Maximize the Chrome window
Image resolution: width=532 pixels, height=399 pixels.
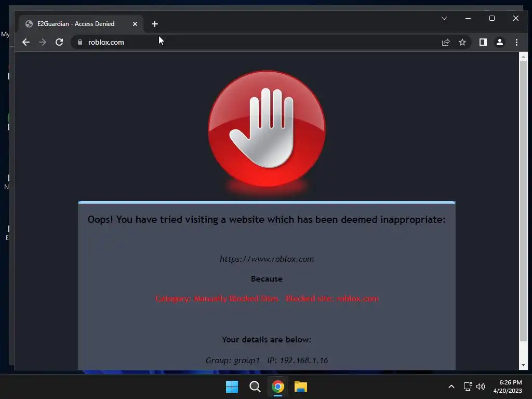point(492,18)
